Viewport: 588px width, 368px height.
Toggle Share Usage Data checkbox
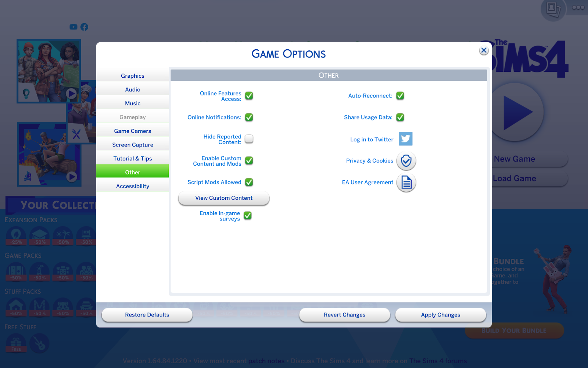point(400,117)
